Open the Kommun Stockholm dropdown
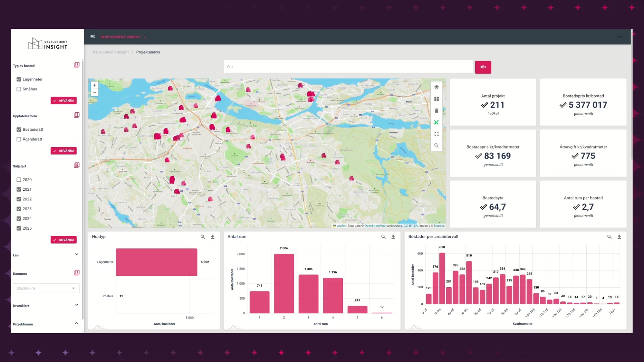The image size is (644, 362). pos(46,288)
